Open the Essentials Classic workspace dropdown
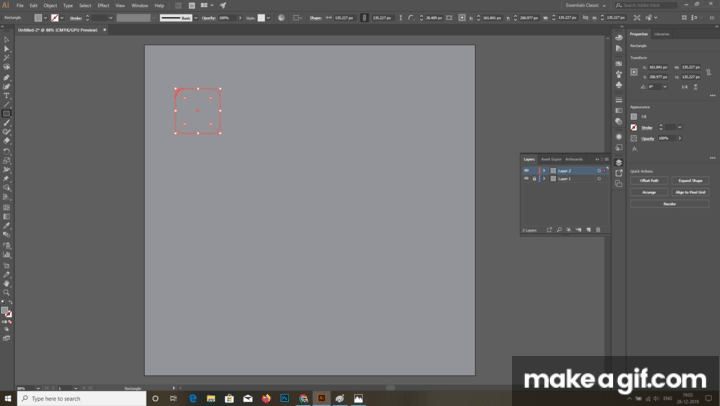This screenshot has height=406, width=720. 585,5
